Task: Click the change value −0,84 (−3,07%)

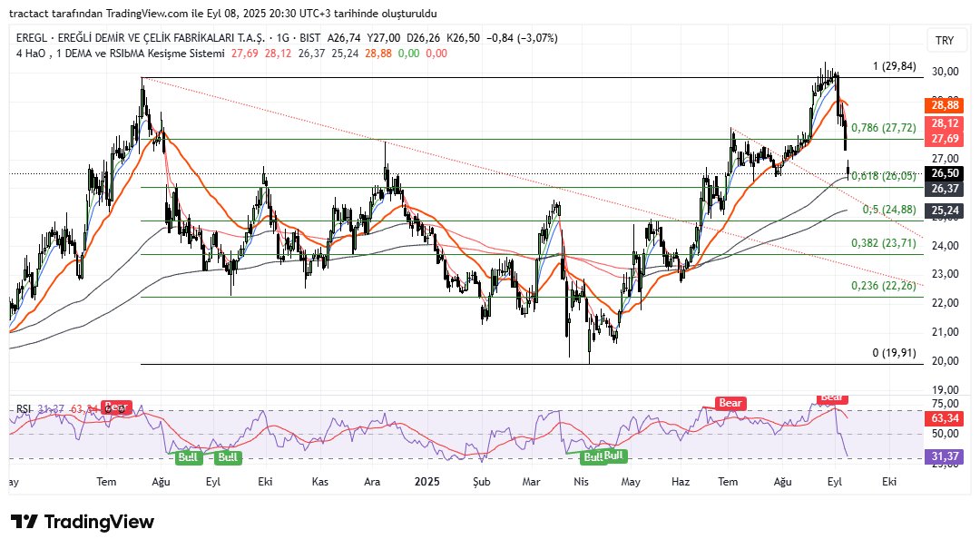Action: [x=522, y=38]
